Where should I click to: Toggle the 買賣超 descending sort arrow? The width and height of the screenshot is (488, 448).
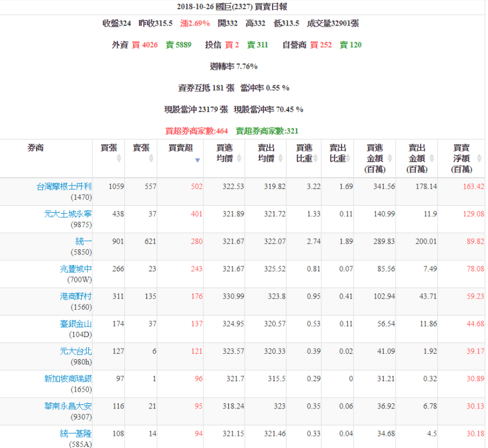pyautogui.click(x=198, y=160)
